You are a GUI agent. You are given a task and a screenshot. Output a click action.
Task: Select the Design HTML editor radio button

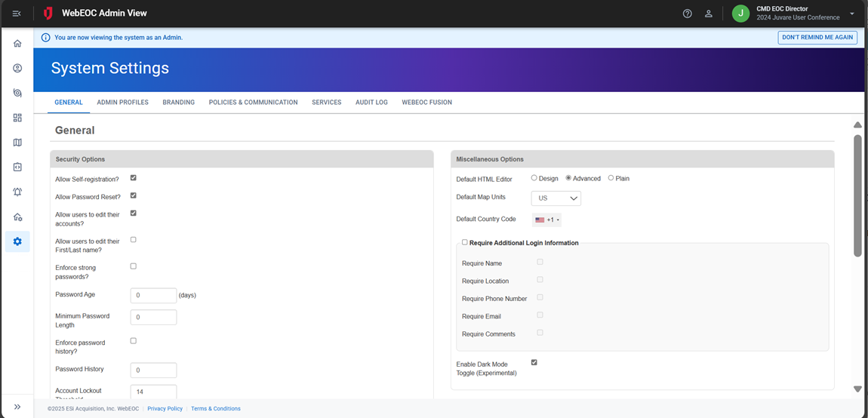(x=534, y=178)
